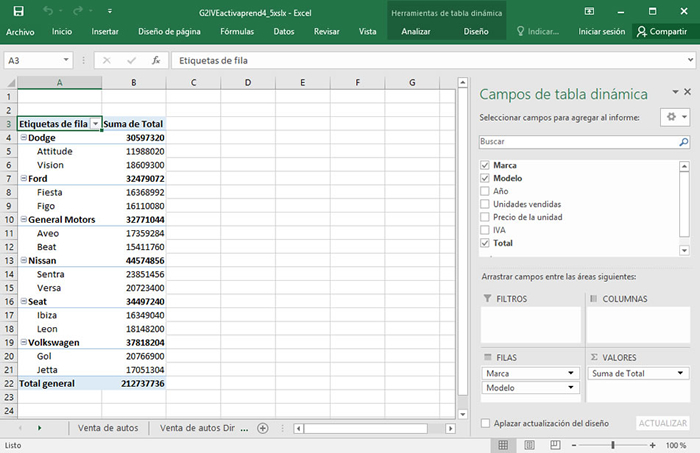The height and width of the screenshot is (453, 700).
Task: Close the Campos de tabla dinámica pane
Action: [687, 92]
